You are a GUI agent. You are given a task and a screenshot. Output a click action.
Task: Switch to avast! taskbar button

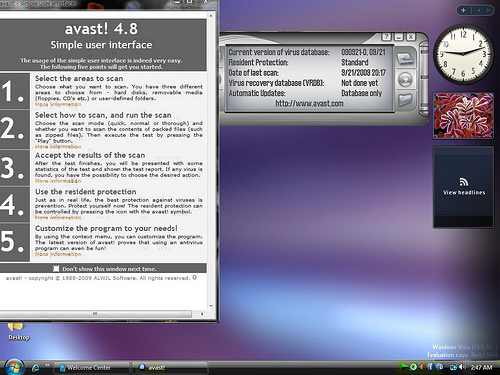click(x=170, y=368)
